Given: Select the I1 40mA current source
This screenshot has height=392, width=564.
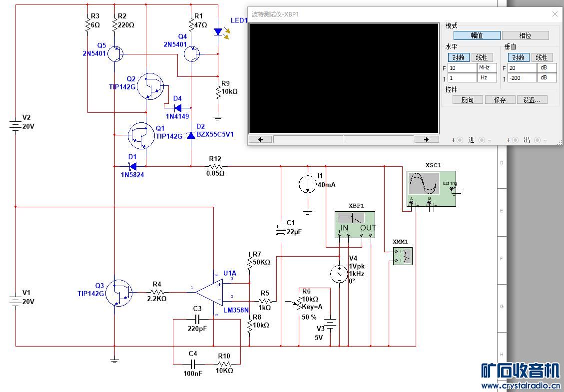Looking at the screenshot, I should pyautogui.click(x=308, y=184).
